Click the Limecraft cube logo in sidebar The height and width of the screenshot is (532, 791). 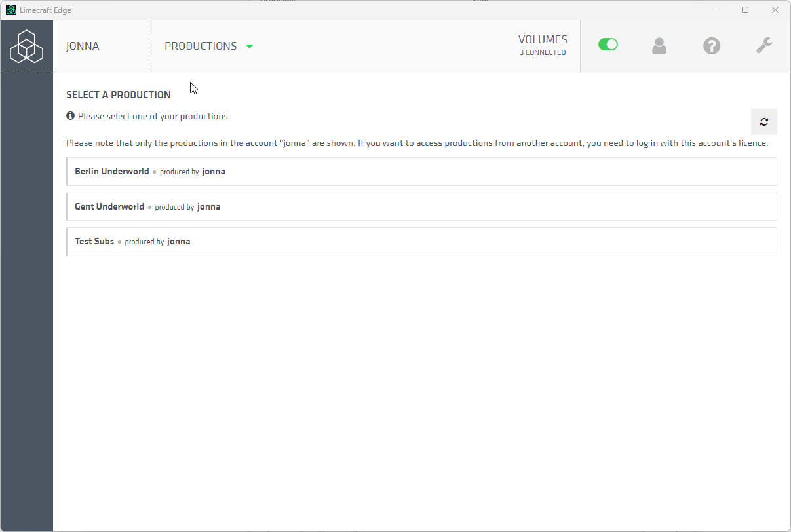[x=27, y=47]
